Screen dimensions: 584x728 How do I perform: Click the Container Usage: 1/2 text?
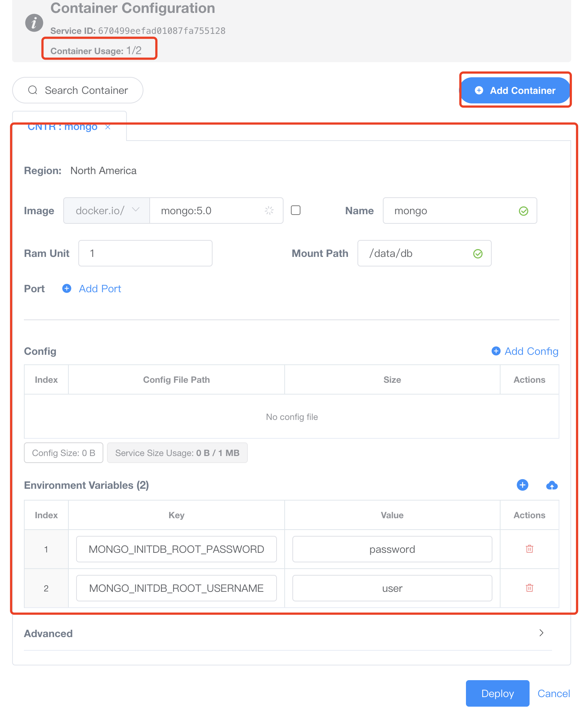tap(96, 50)
